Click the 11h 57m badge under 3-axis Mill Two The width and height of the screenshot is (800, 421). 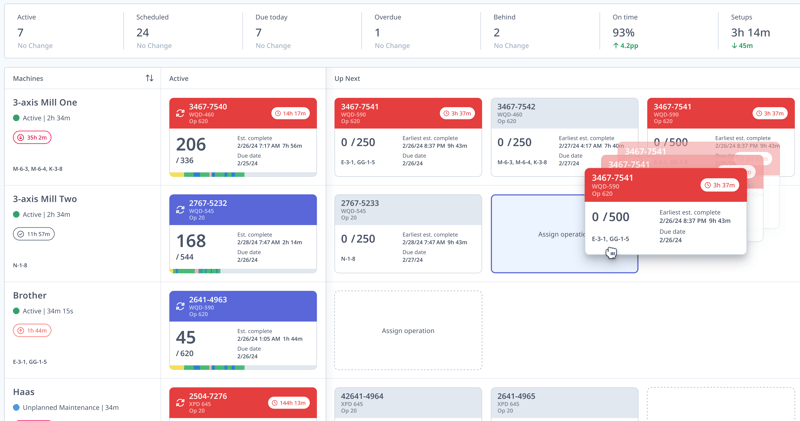34,234
